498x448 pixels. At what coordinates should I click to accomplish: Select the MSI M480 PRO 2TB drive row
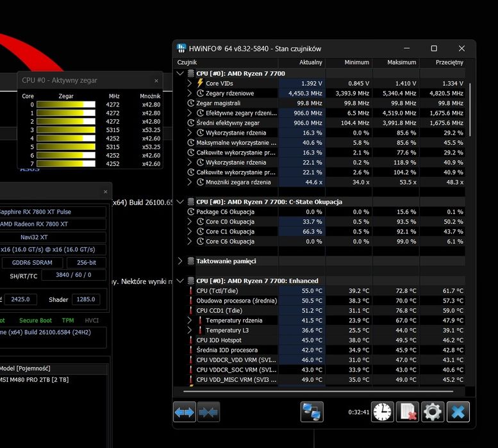(53, 379)
